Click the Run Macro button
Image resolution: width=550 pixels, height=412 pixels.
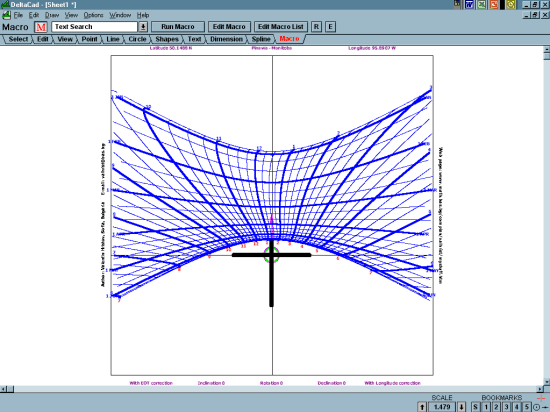[x=178, y=27]
